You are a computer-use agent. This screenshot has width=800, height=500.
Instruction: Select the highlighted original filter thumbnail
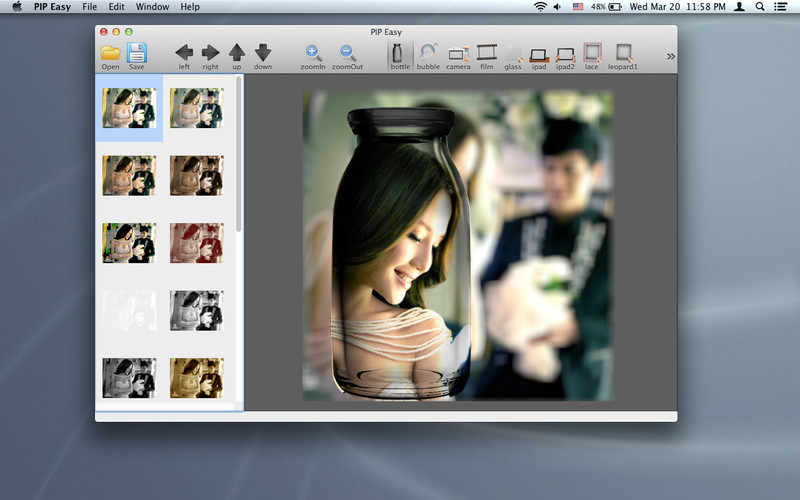129,108
